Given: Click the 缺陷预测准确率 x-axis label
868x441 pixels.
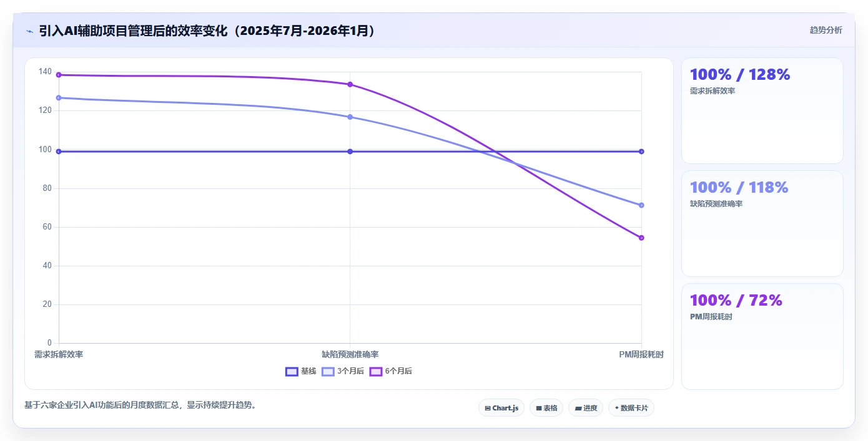Looking at the screenshot, I should click(x=350, y=354).
